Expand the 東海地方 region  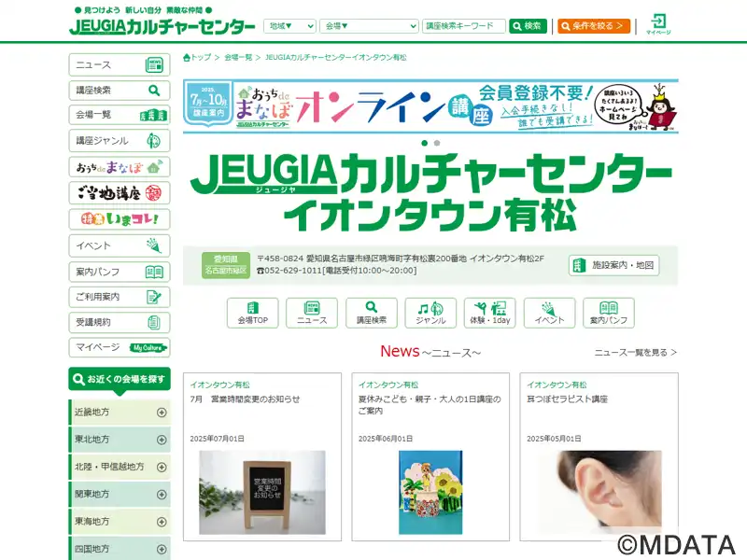click(162, 522)
